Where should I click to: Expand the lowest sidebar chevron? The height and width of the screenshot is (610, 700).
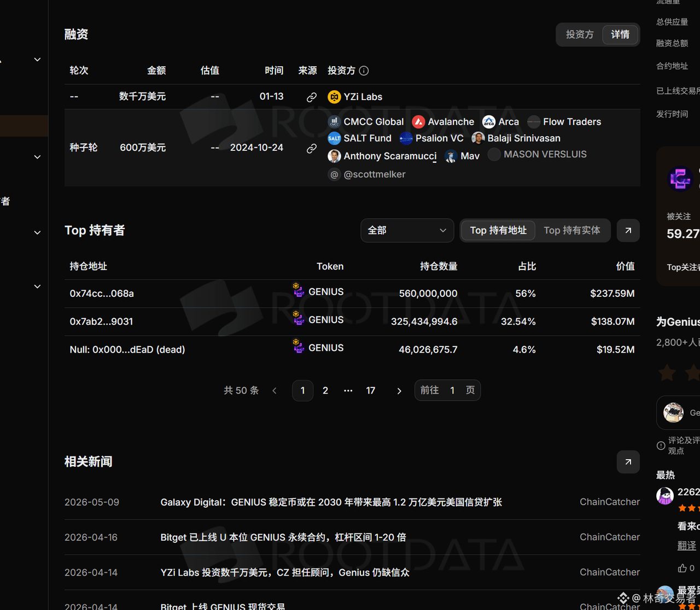(x=37, y=286)
